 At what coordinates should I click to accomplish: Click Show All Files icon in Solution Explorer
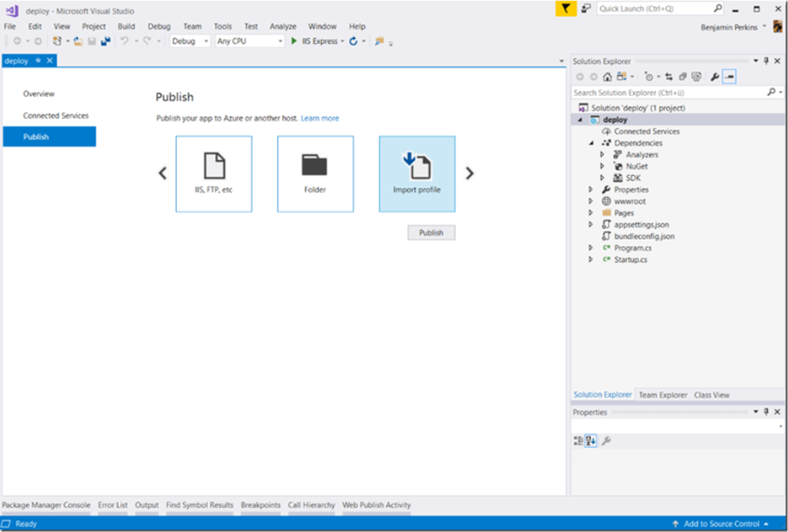(696, 77)
